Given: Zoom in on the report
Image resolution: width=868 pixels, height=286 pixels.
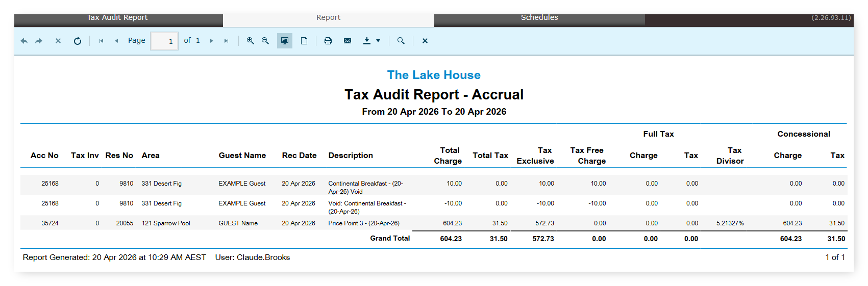Looking at the screenshot, I should pos(250,41).
